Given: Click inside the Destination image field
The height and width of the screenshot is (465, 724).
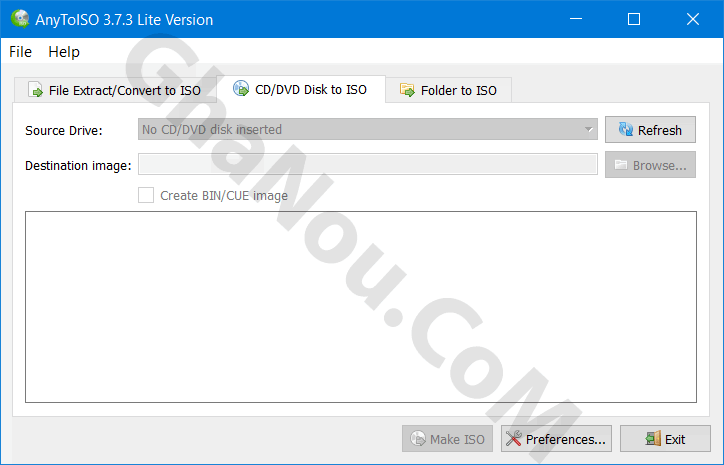Looking at the screenshot, I should (x=368, y=164).
